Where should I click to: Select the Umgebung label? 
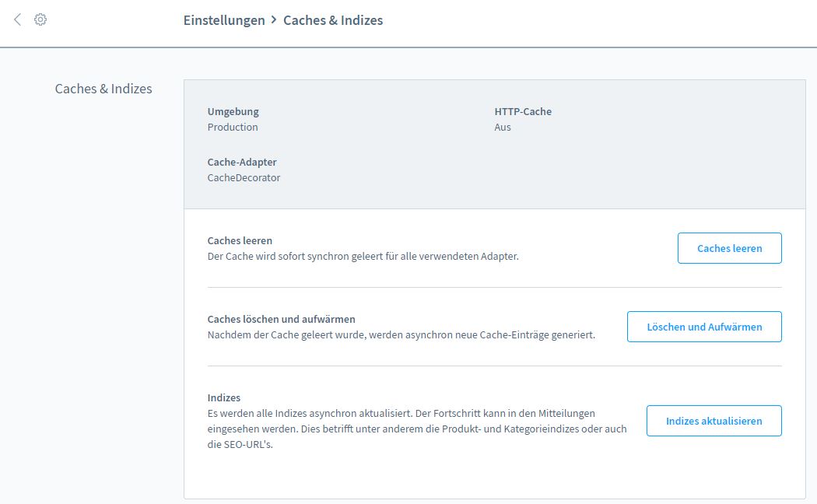pyautogui.click(x=233, y=111)
